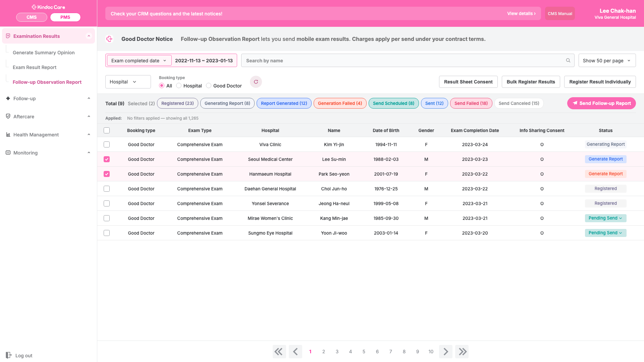Image resolution: width=644 pixels, height=362 pixels.
Task: Click the Aftercare shield icon
Action: pos(8,116)
